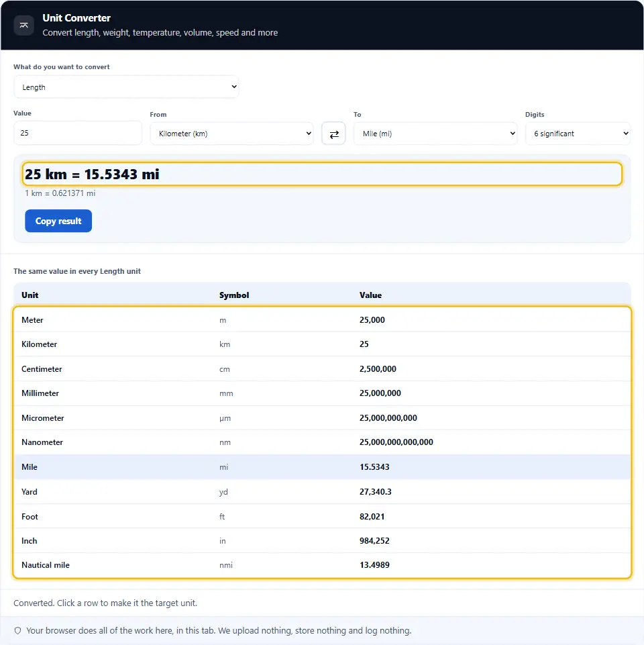Click the value 984,252 in Inch row
The width and height of the screenshot is (644, 645).
coord(374,540)
